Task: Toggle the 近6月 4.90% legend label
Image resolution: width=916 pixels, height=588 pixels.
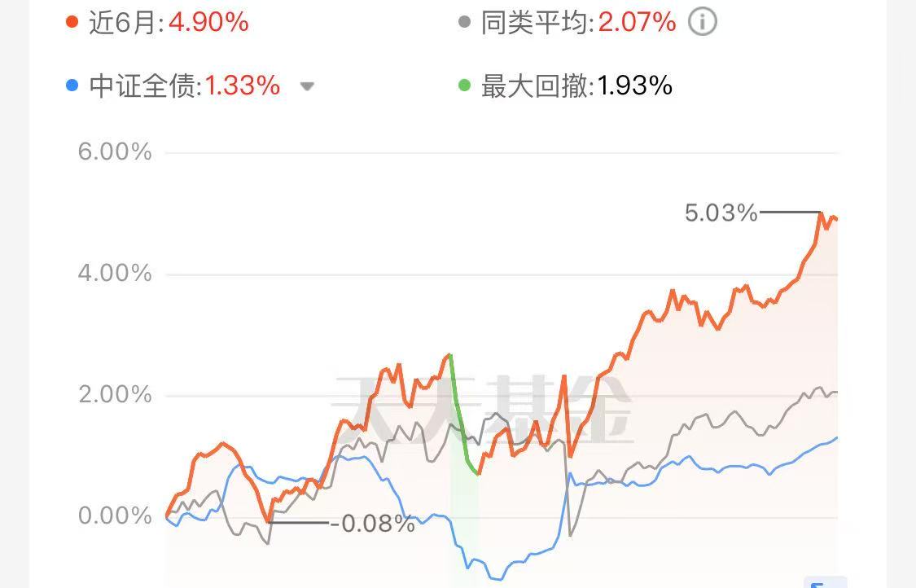Action: 169,22
